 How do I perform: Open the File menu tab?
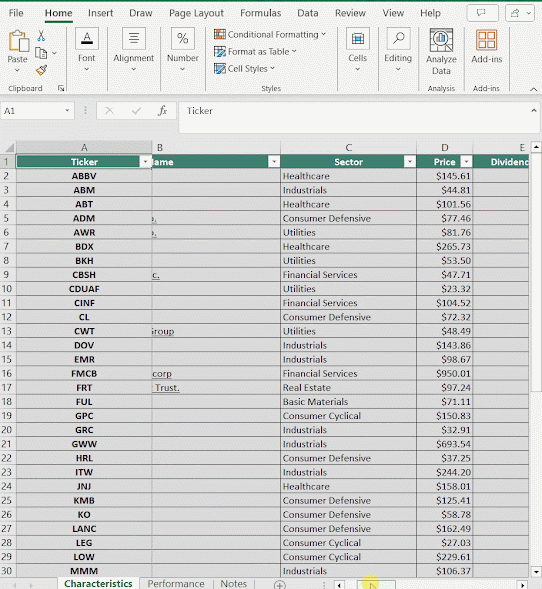click(x=16, y=13)
